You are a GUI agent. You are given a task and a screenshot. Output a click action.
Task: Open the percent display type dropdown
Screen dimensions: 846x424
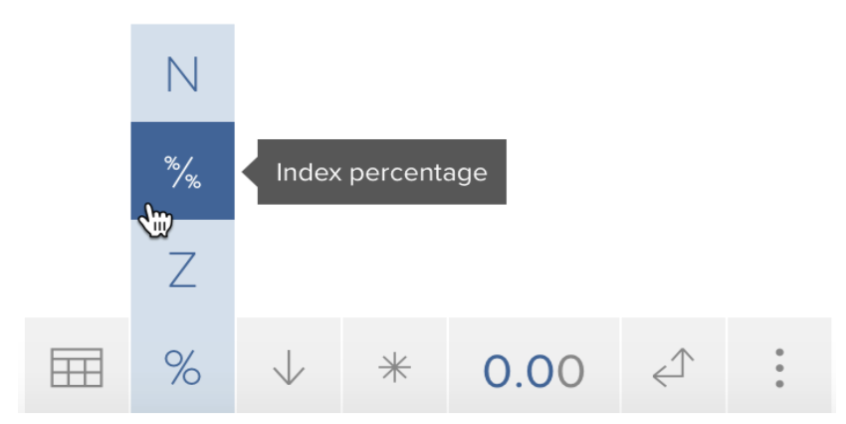(182, 367)
